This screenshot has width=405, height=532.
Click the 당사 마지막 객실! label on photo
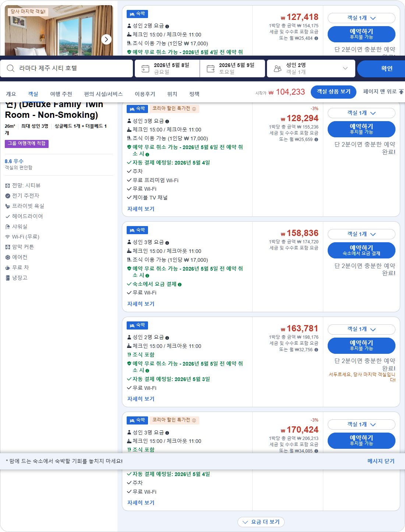28,12
